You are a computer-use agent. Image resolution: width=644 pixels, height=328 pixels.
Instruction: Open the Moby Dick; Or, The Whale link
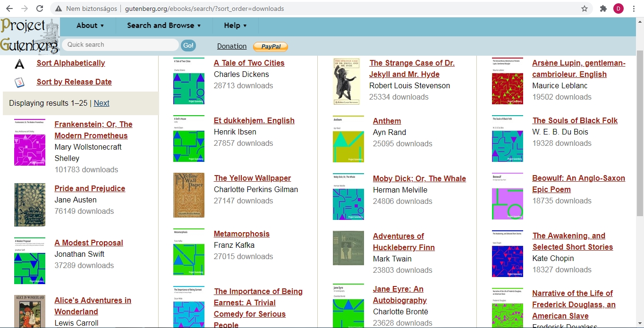[419, 178]
